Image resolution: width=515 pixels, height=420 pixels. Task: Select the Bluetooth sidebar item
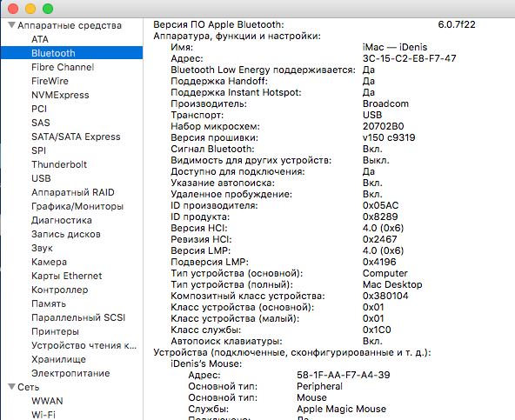71,53
